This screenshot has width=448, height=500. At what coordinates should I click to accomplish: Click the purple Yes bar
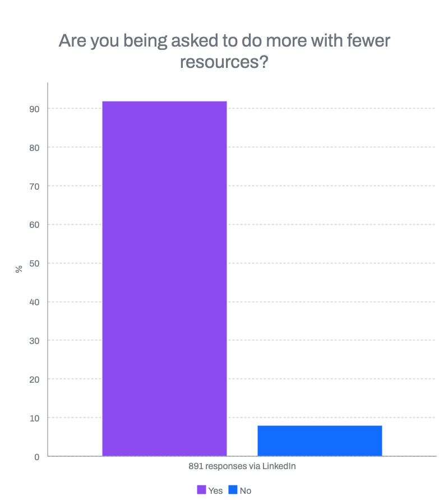click(164, 278)
